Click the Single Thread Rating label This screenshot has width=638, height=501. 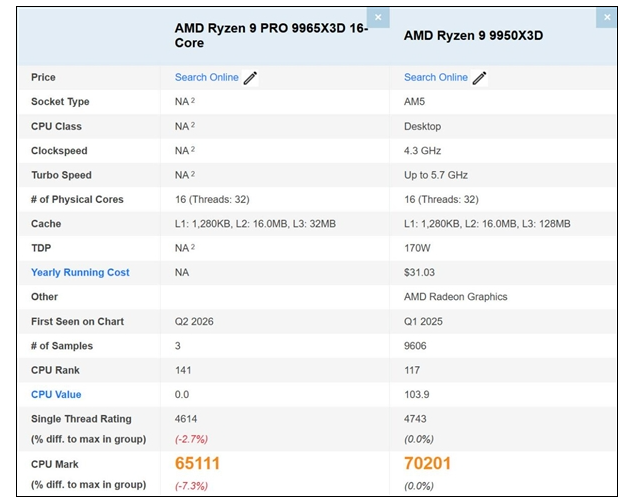point(81,419)
